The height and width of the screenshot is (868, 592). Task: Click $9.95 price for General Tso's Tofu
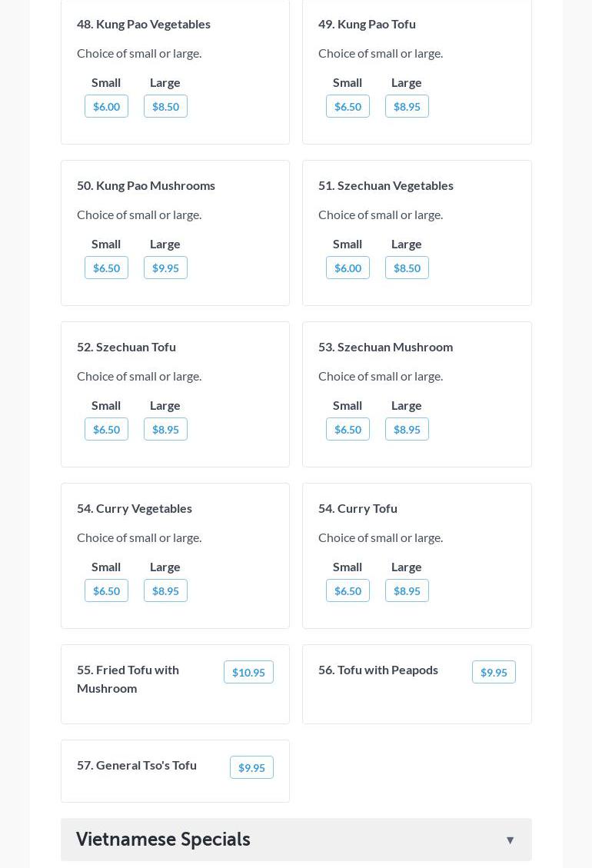tap(251, 767)
